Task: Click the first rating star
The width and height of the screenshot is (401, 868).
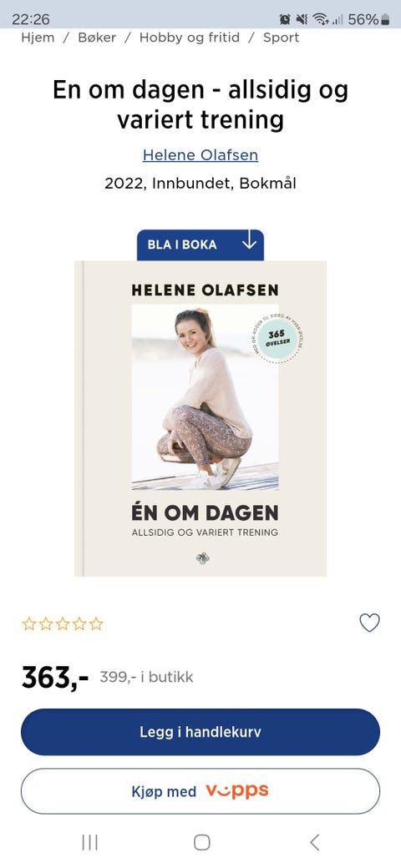Action: click(28, 624)
